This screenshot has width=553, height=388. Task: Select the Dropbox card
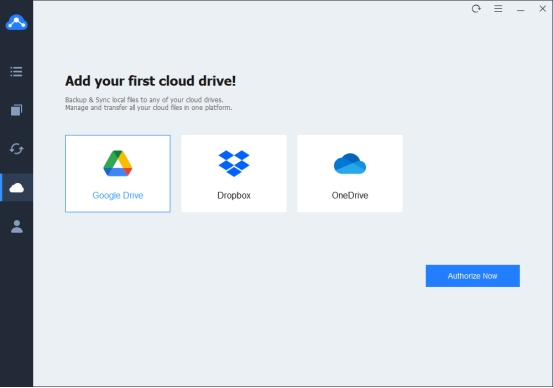click(x=234, y=174)
